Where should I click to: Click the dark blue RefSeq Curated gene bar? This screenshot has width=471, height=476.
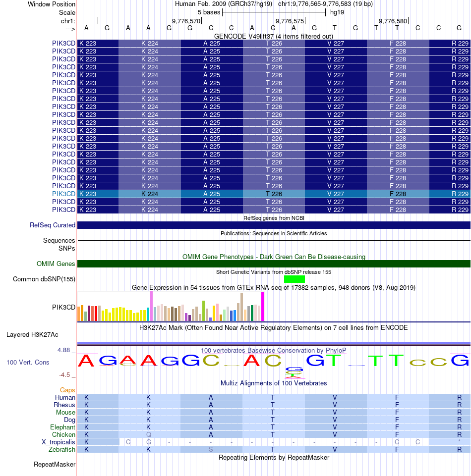click(274, 225)
